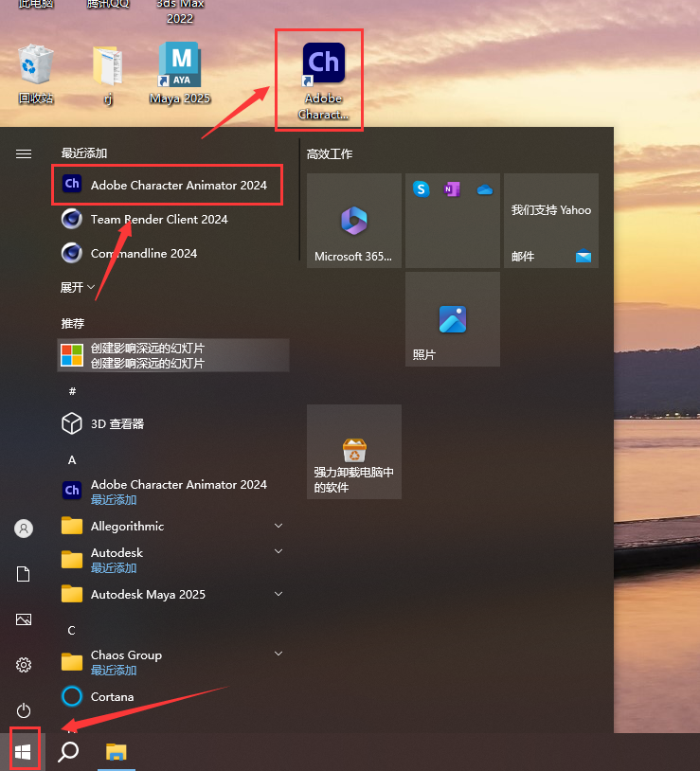This screenshot has width=700, height=771.
Task: Click the suggested slideshow creation item
Action: click(x=173, y=355)
